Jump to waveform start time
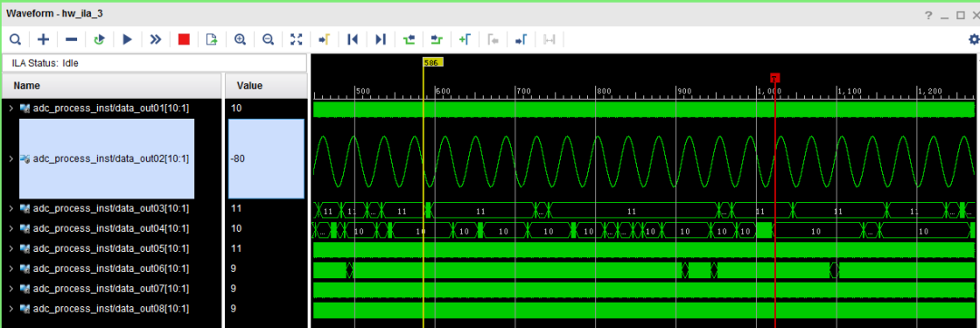This screenshot has height=328, width=980. tap(352, 40)
